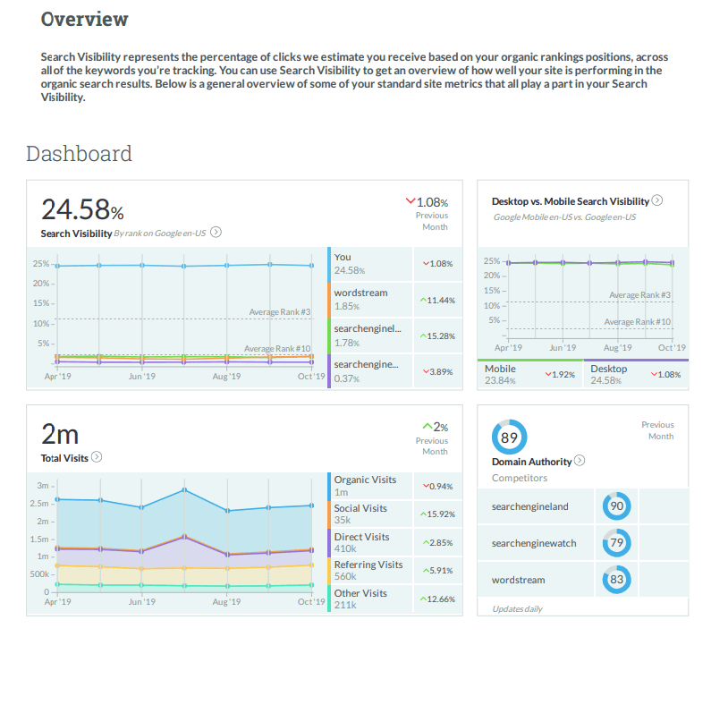This screenshot has height=705, width=728.
Task: Click the 24.58% Search Visibility headline value
Action: pos(82,209)
